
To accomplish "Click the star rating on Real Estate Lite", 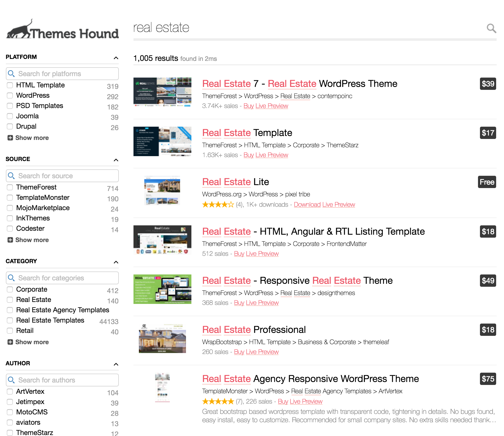I will pos(218,204).
